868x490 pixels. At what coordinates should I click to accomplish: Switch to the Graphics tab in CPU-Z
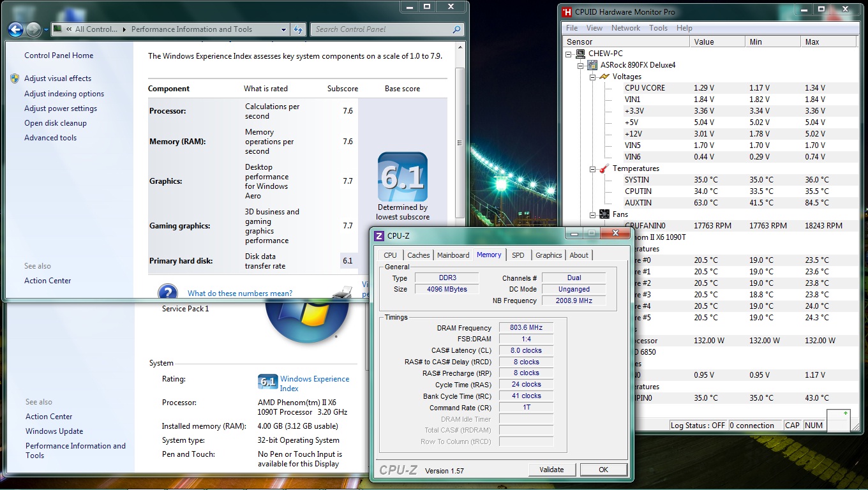pyautogui.click(x=548, y=255)
